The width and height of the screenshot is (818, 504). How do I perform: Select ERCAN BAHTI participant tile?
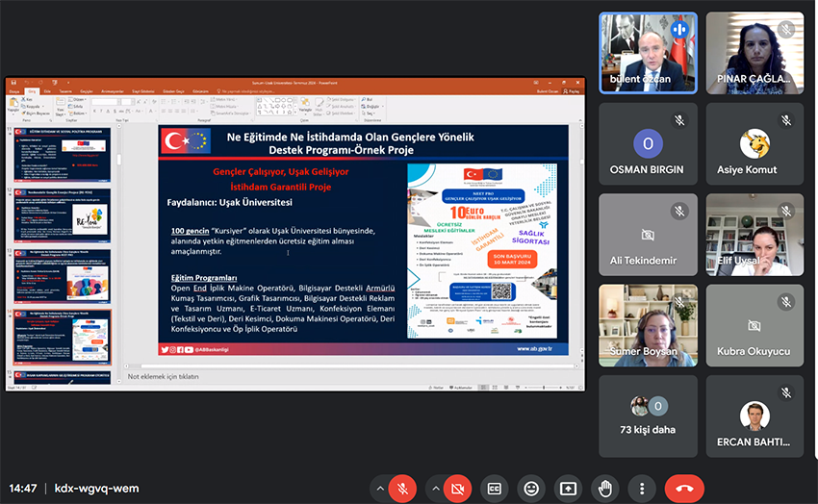(x=754, y=416)
